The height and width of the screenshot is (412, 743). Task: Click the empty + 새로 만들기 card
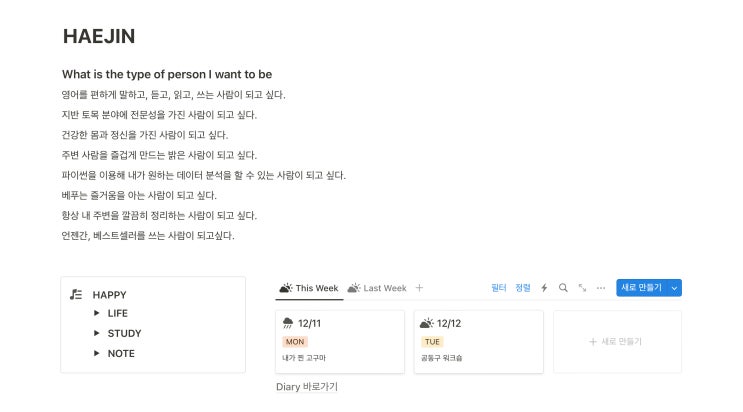click(617, 341)
